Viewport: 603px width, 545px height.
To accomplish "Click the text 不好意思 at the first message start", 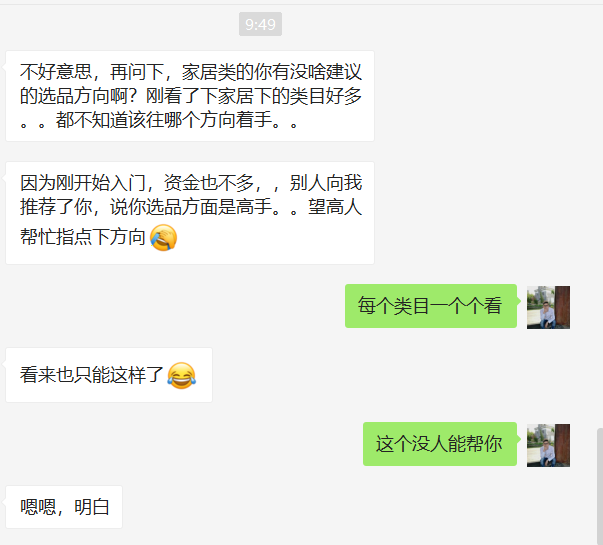I will (56, 72).
